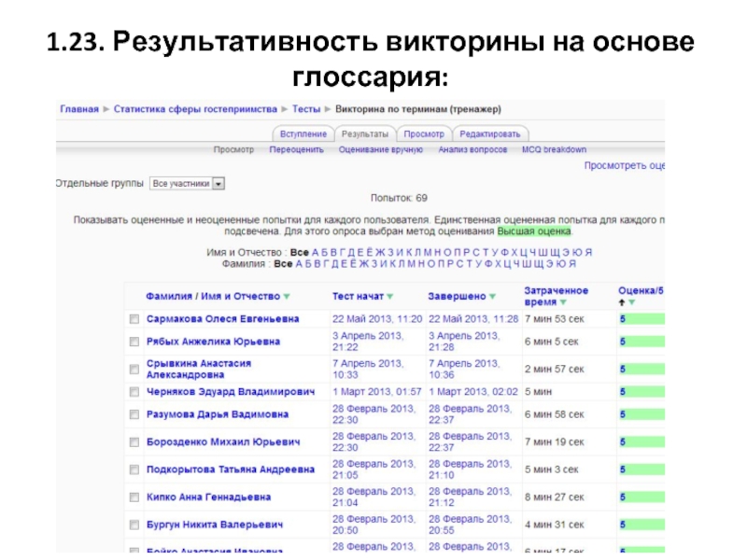This screenshot has height=560, width=747.
Task: Open profile of Сармакова Олеся Евгеньевна
Action: click(x=222, y=319)
